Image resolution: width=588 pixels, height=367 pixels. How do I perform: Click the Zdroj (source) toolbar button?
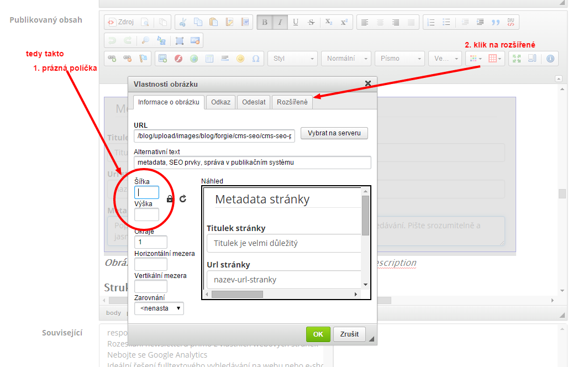tap(120, 23)
